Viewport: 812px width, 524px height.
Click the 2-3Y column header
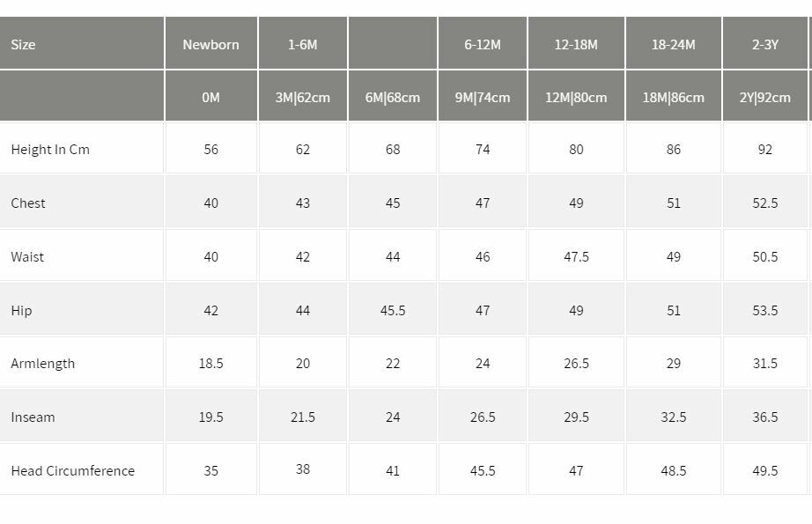[764, 44]
